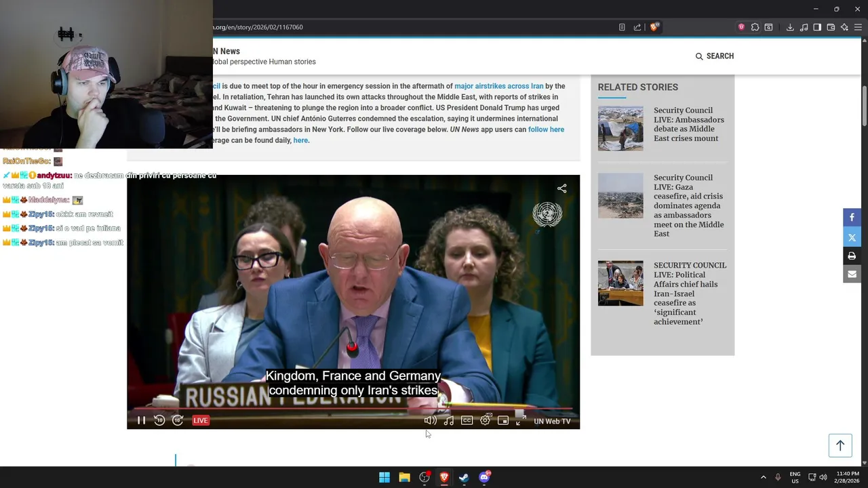The height and width of the screenshot is (488, 868).
Task: Switch to OBS Studio in taskbar
Action: pyautogui.click(x=425, y=477)
